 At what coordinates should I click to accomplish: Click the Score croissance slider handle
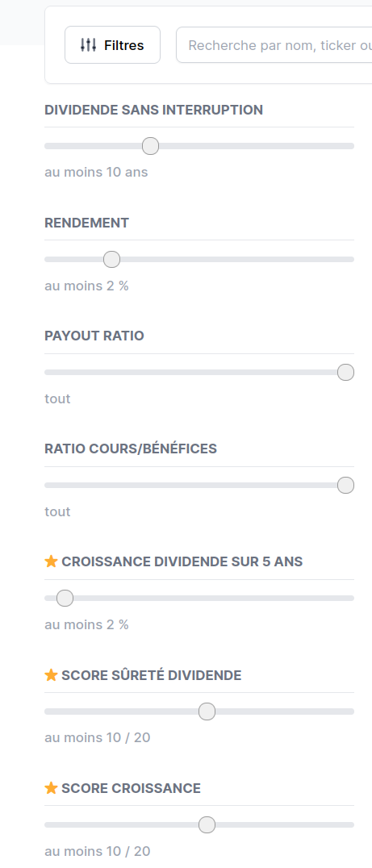pos(207,824)
